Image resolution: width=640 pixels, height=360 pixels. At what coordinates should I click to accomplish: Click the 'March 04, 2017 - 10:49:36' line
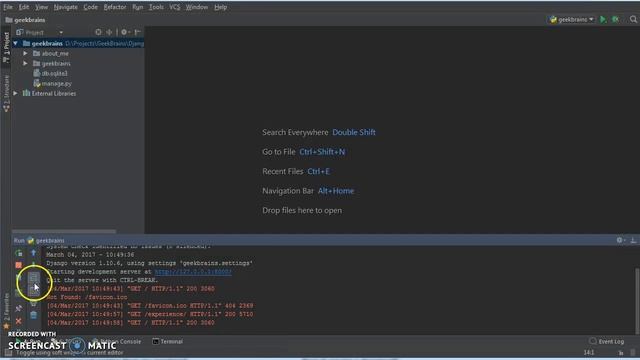pyautogui.click(x=90, y=255)
